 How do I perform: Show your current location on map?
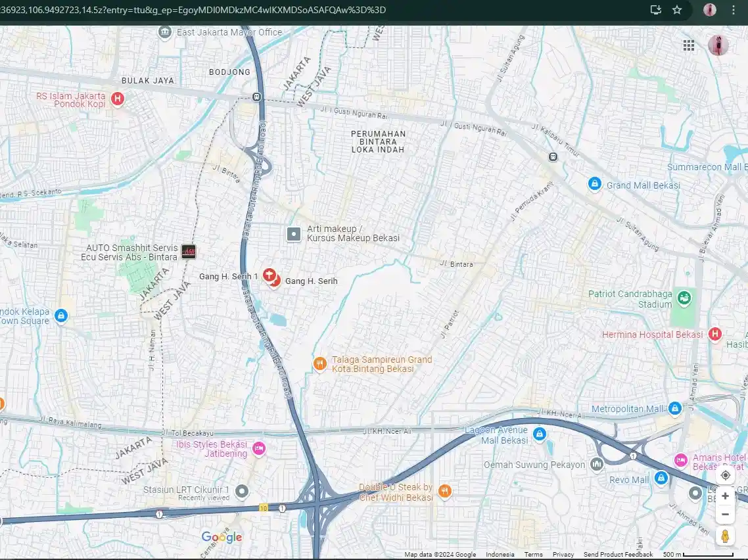click(x=725, y=475)
